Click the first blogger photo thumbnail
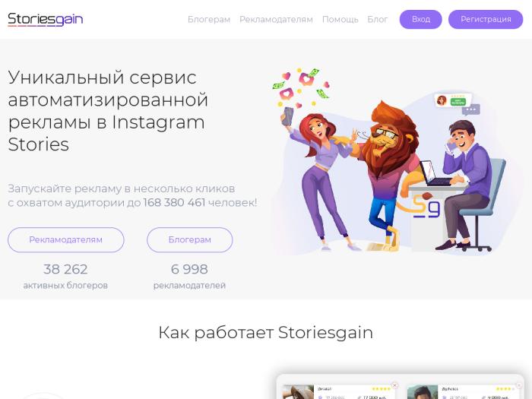Screen dimensions: 532x399 click(x=298, y=392)
